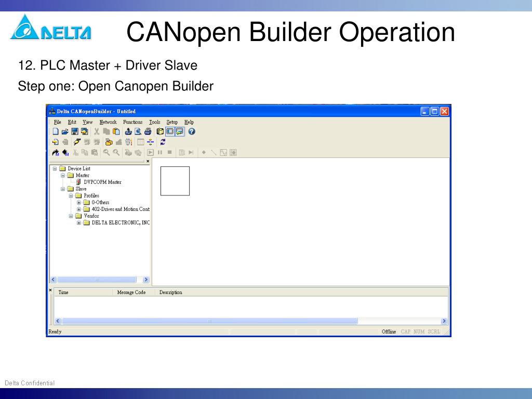Expand the 0-Others folder
532x399 pixels.
coord(79,203)
